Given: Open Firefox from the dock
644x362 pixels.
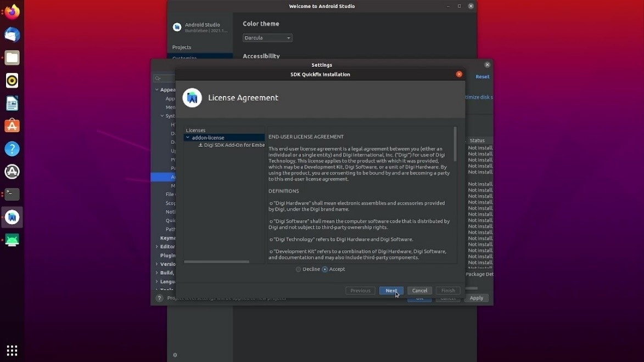Looking at the screenshot, I should coord(12,12).
